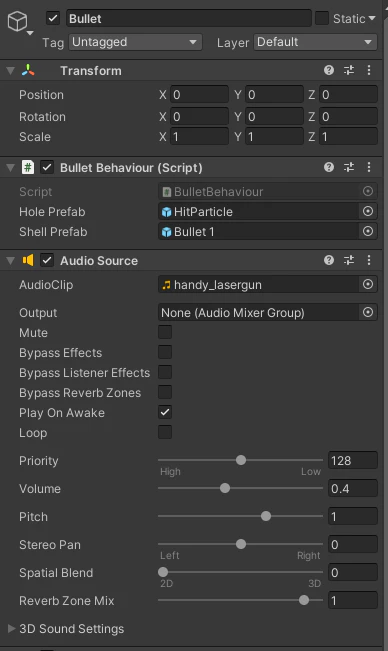Viewport: 388px width, 651px height.
Task: Uncheck Play On Awake
Action: click(x=165, y=412)
